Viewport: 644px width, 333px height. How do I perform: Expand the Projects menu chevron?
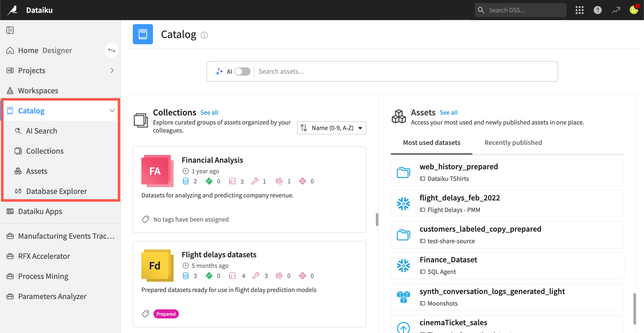112,70
